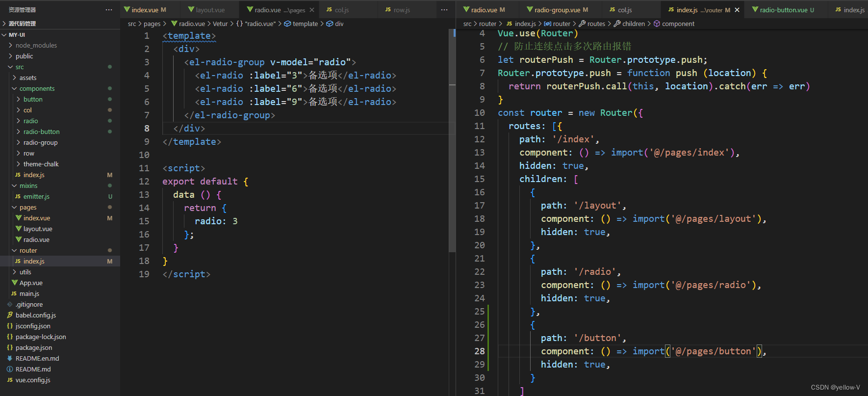The image size is (868, 396).
Task: Click JS icon of row.js tab
Action: [388, 9]
